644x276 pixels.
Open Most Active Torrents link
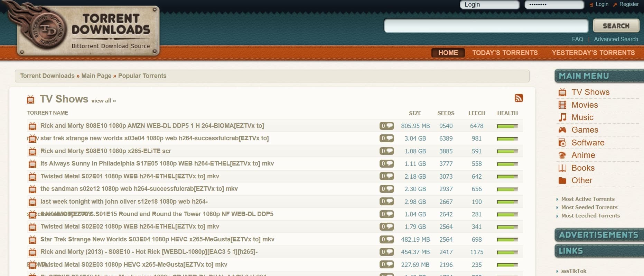click(x=588, y=199)
